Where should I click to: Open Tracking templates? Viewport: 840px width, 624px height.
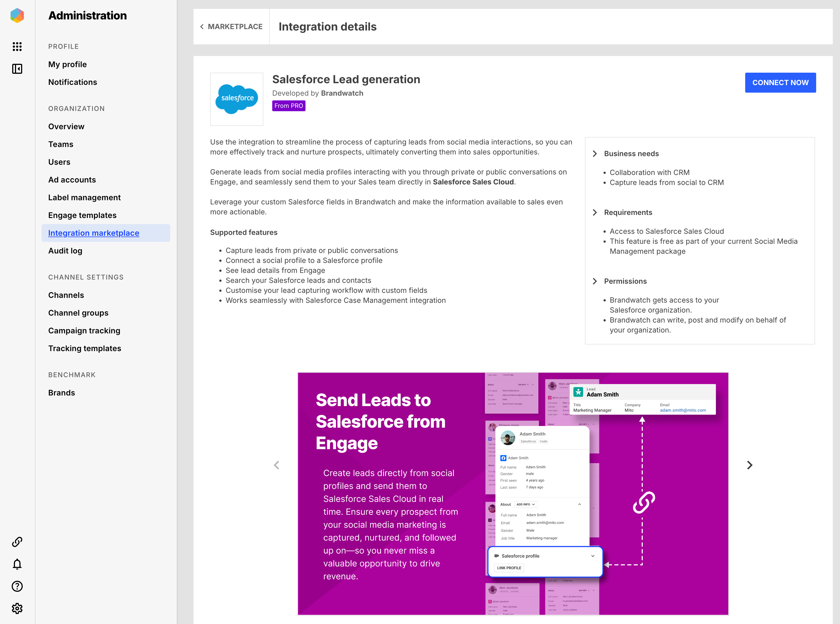pos(85,348)
